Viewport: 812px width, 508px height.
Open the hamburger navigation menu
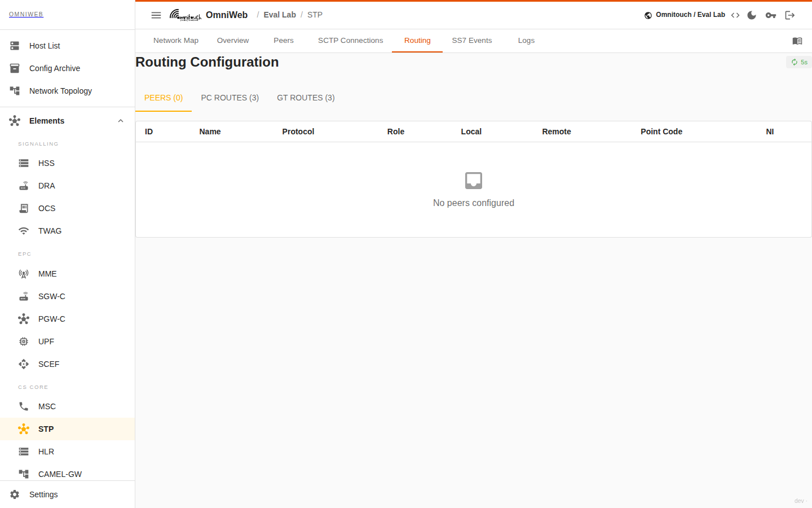pyautogui.click(x=156, y=15)
